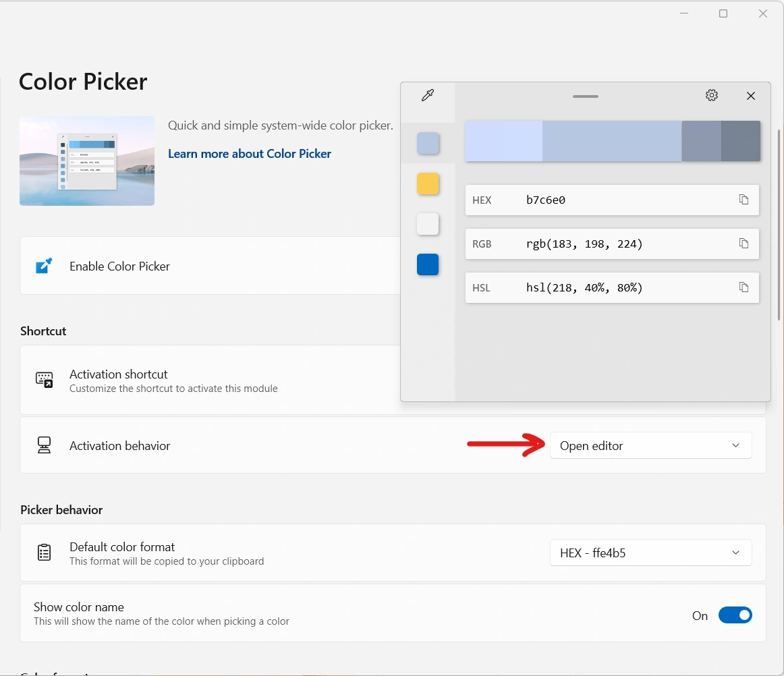Click the Default color format clipboard icon

tap(44, 553)
